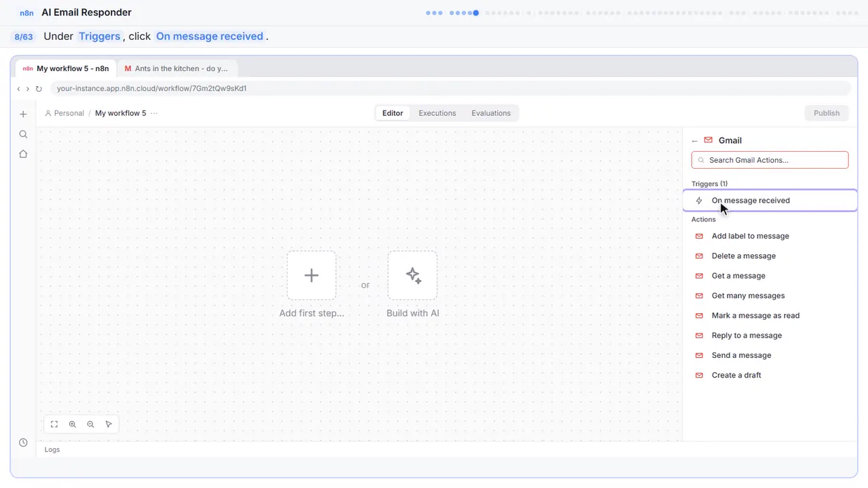
Task: Click the Personal breadcrumb link
Action: [64, 113]
